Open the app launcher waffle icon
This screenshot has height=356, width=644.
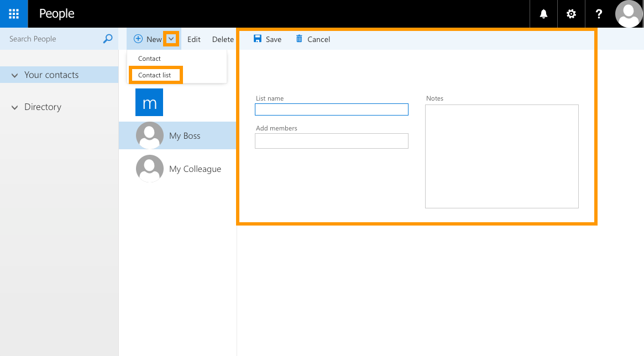[14, 14]
